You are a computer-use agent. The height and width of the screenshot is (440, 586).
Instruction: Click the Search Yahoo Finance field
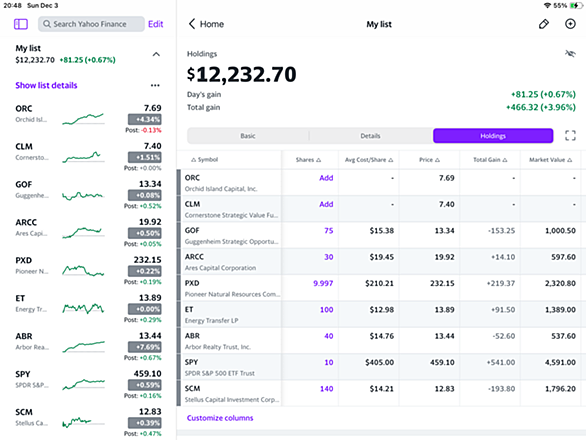[x=91, y=24]
